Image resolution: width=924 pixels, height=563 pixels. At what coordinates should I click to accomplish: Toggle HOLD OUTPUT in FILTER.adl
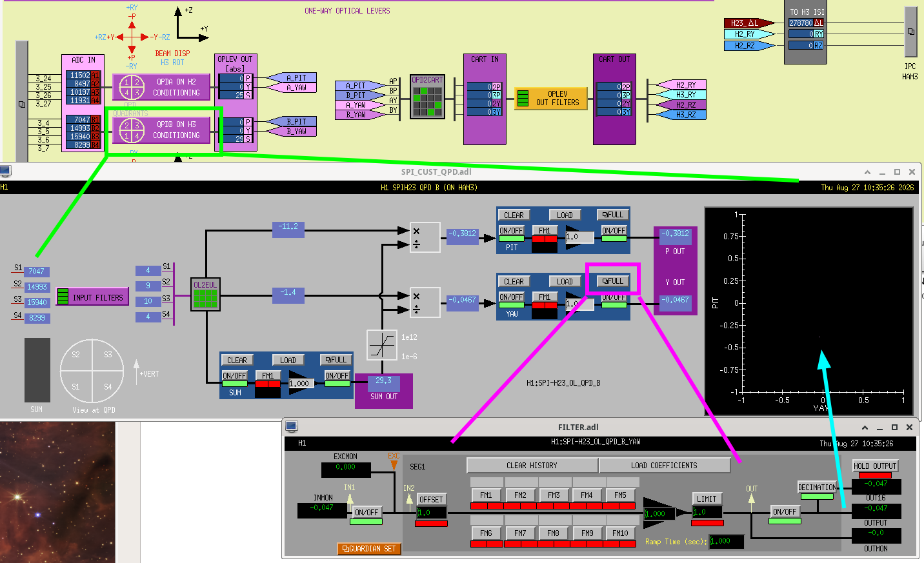point(875,466)
